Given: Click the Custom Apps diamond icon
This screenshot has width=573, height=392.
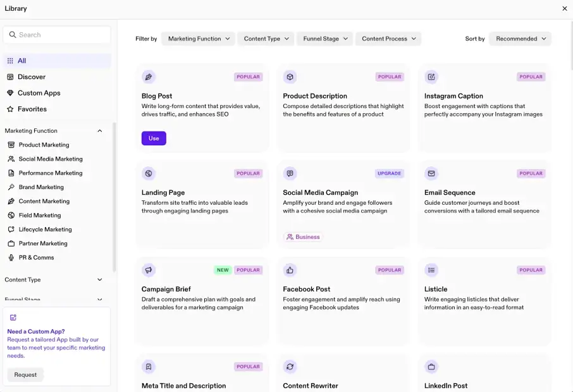Looking at the screenshot, I should click(10, 93).
